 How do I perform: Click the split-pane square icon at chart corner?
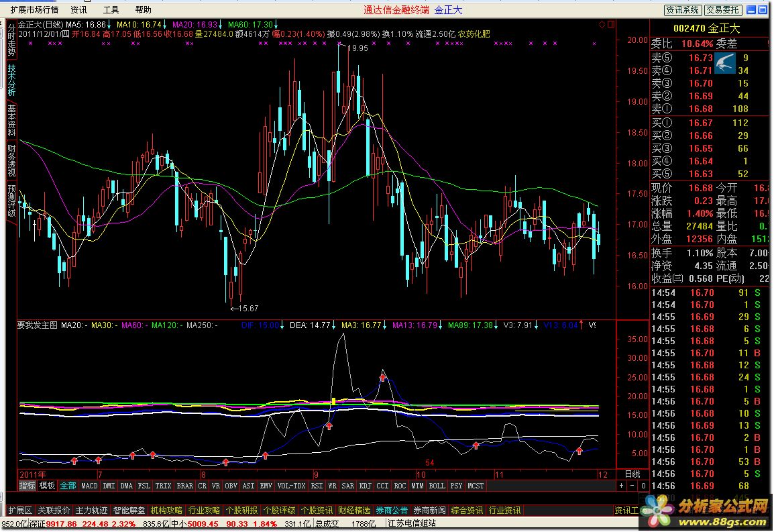(611, 24)
